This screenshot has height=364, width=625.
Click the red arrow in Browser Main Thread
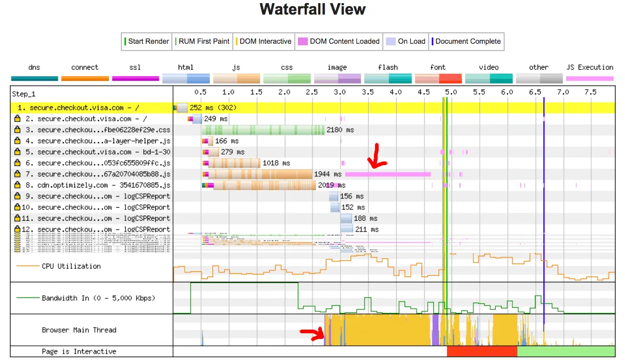tap(314, 333)
